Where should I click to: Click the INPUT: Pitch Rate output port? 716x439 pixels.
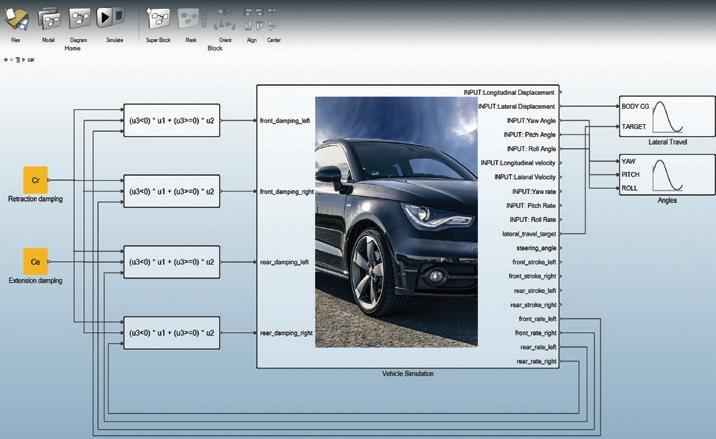pos(531,206)
